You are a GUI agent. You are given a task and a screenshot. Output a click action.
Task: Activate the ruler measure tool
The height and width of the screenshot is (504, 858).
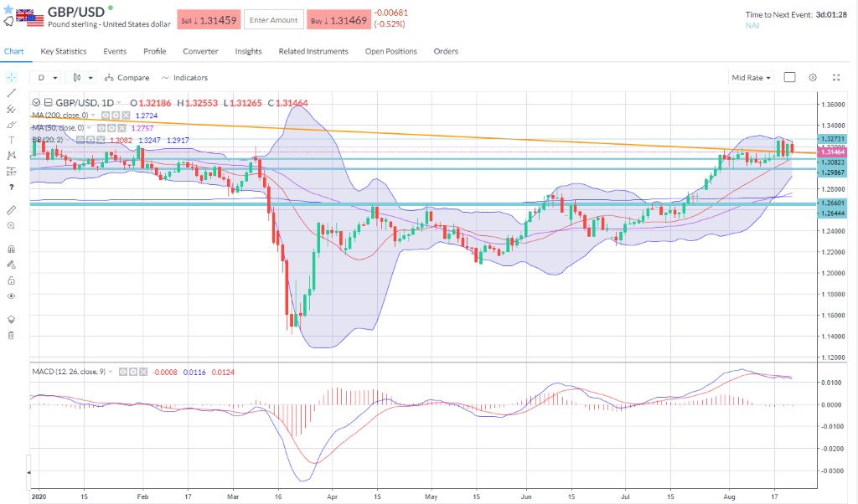(12, 208)
